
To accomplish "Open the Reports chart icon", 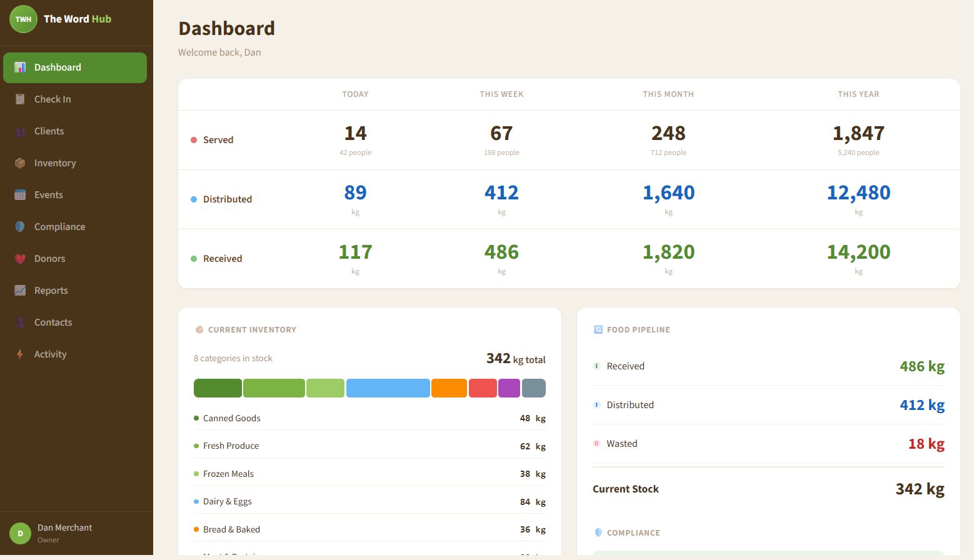I will point(21,290).
